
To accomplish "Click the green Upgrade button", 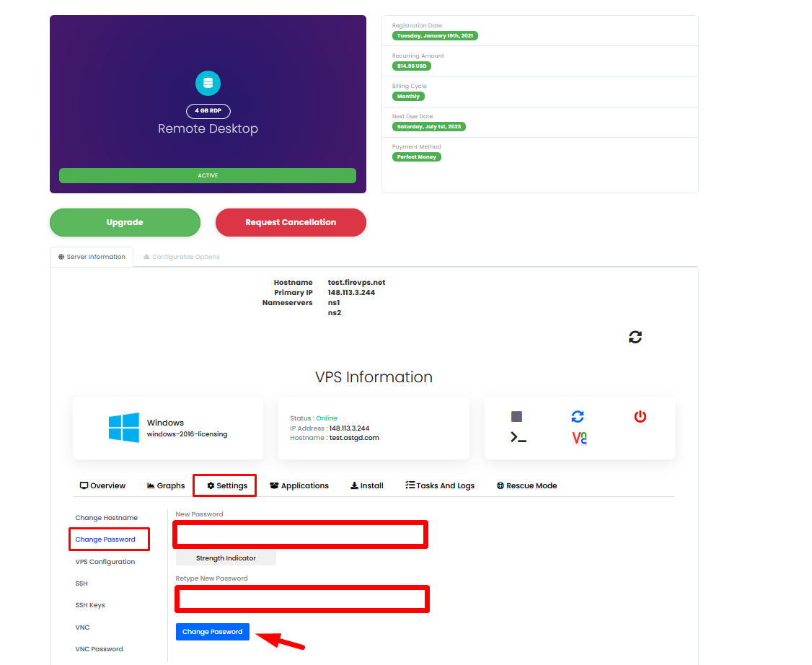I will pos(125,222).
